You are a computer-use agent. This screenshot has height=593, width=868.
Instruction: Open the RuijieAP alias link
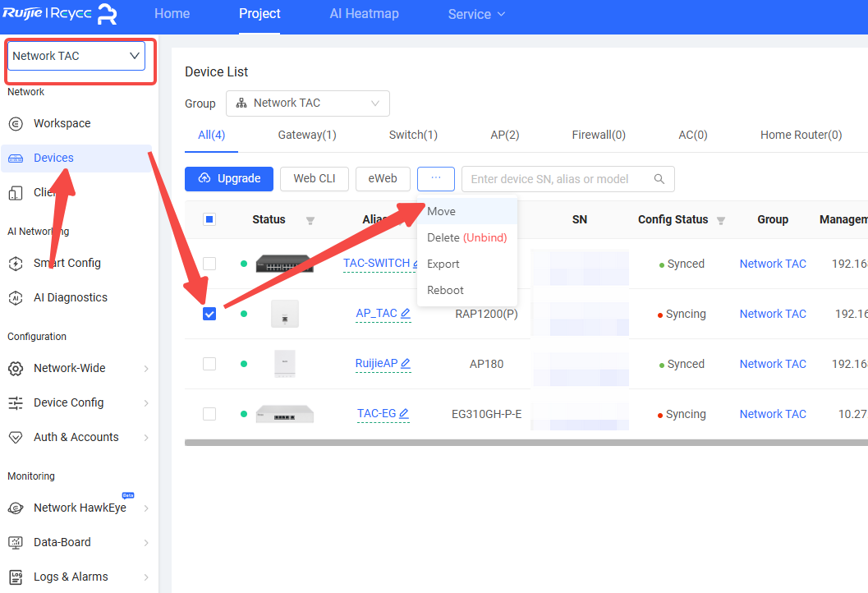pyautogui.click(x=376, y=363)
